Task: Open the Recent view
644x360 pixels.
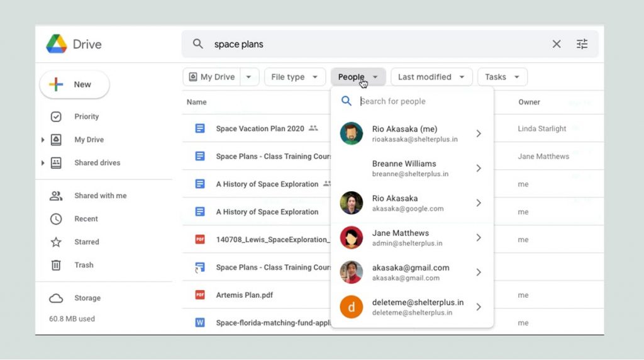Action: [x=86, y=218]
